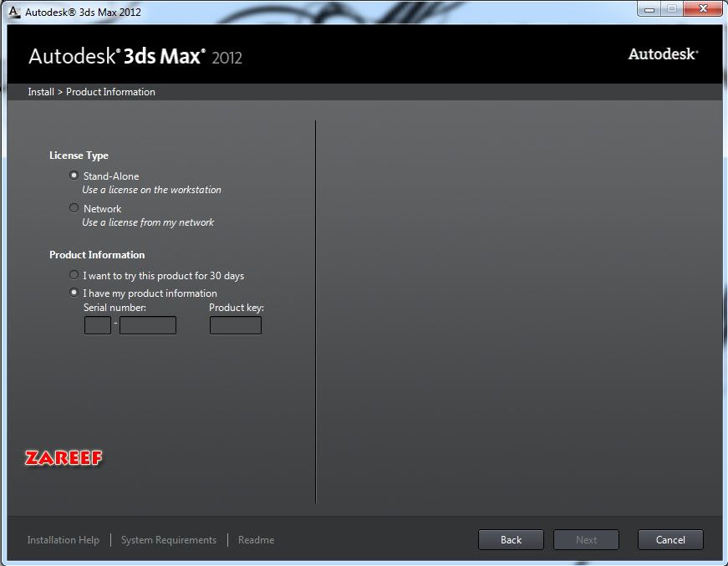Screen dimensions: 728x566
Task: Focus the short first serial number field
Action: [x=98, y=325]
